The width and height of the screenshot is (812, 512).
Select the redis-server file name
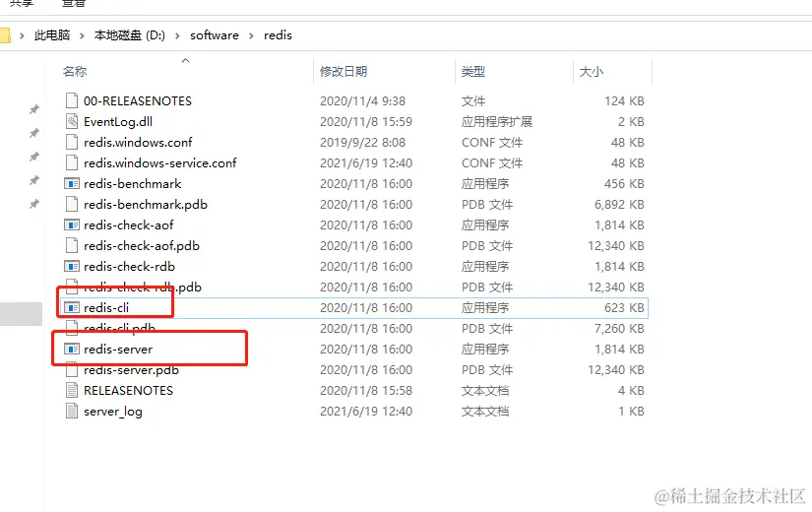(x=118, y=350)
